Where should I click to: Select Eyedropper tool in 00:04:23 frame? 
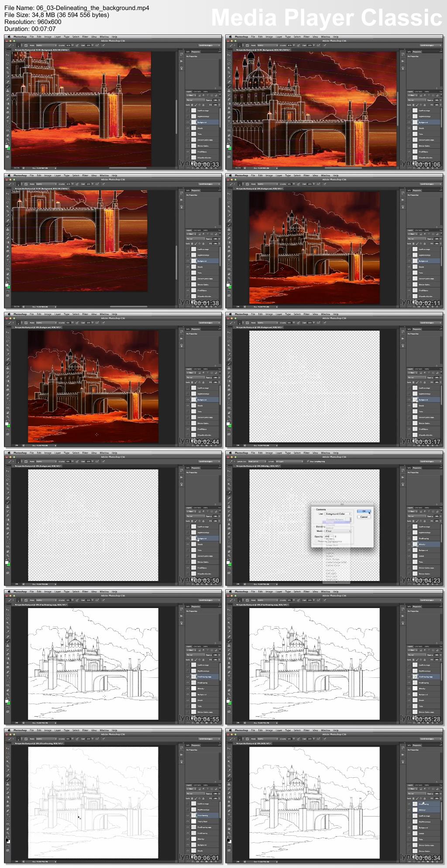coord(229,492)
